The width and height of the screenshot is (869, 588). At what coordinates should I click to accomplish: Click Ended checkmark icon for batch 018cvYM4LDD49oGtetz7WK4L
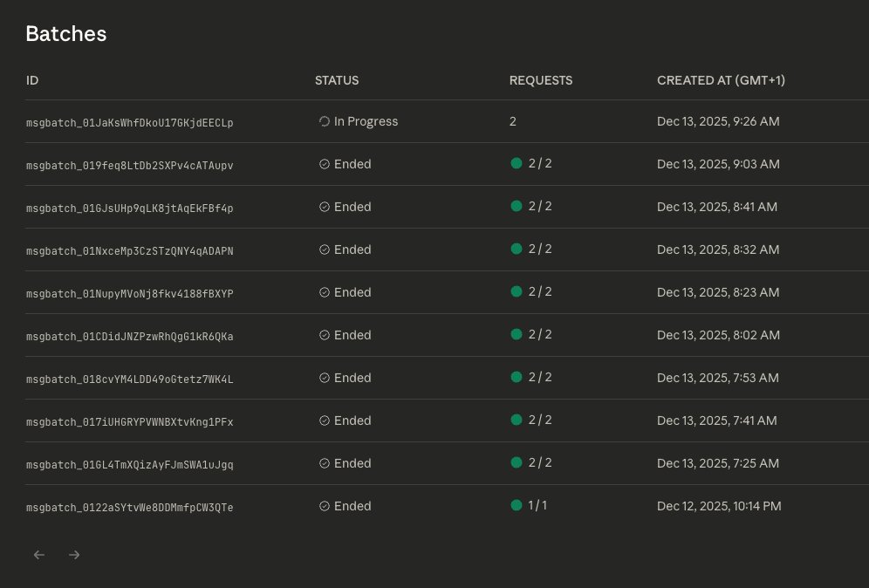(325, 378)
